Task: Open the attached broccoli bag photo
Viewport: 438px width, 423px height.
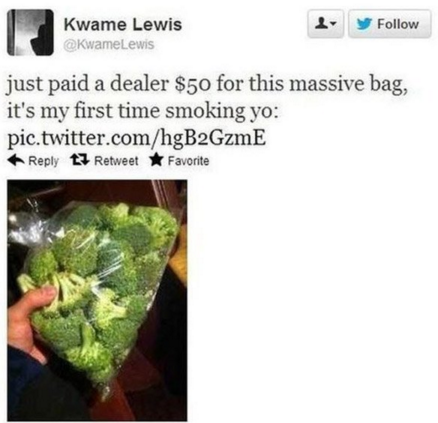Action: [x=97, y=300]
